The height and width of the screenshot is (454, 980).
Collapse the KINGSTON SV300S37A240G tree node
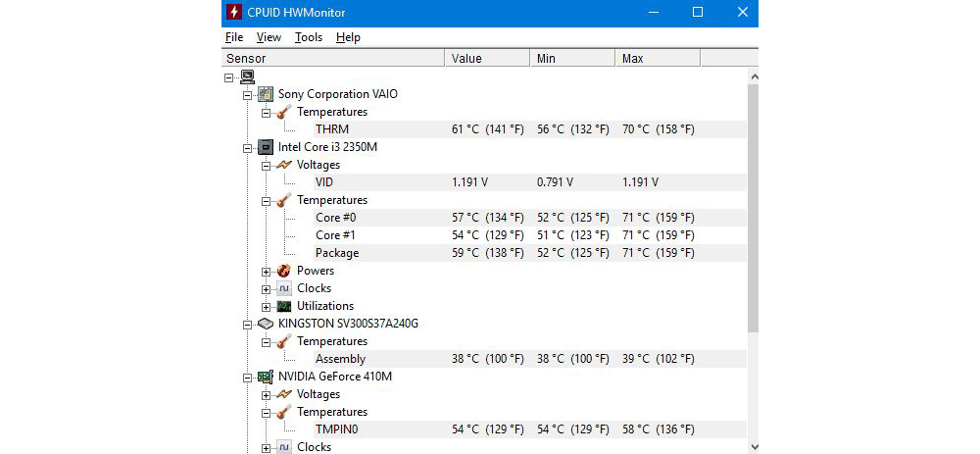(248, 324)
